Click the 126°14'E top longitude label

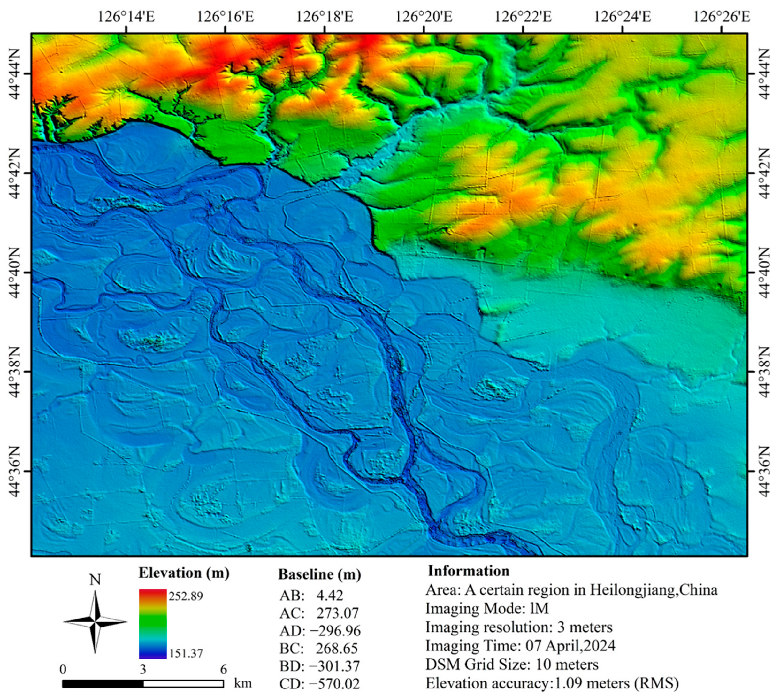click(126, 17)
